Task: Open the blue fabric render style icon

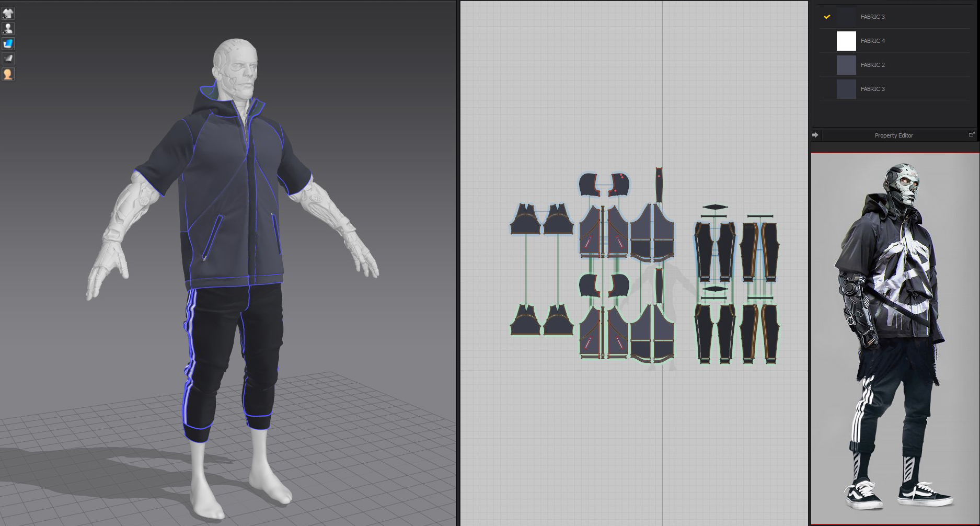Action: pyautogui.click(x=8, y=43)
